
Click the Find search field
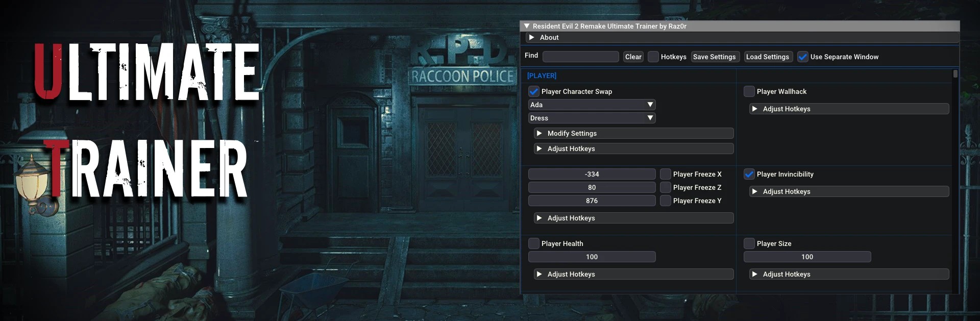[x=581, y=57]
